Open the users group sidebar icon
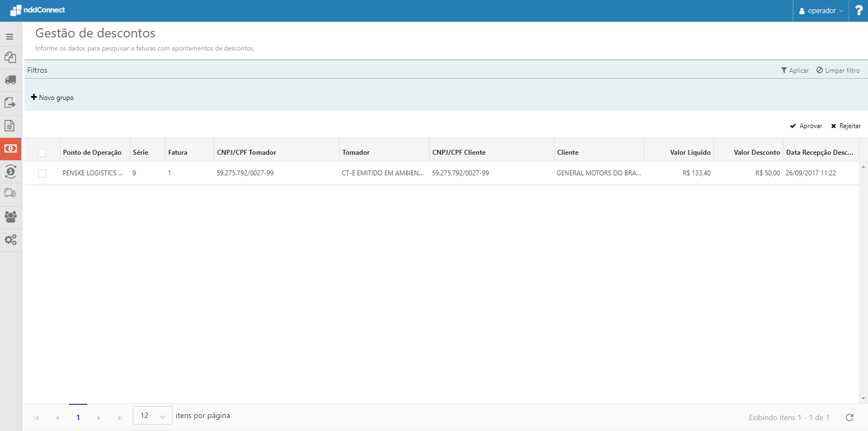This screenshot has height=431, width=868. click(x=10, y=217)
